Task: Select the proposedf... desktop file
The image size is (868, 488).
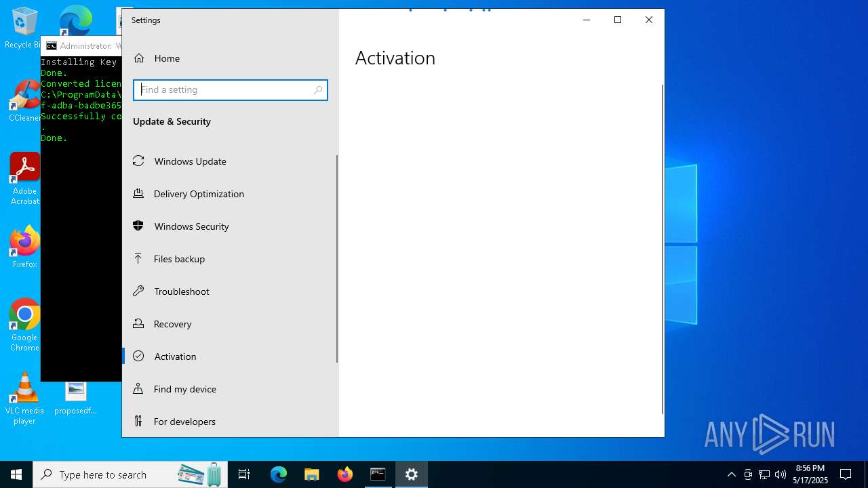Action: click(76, 398)
